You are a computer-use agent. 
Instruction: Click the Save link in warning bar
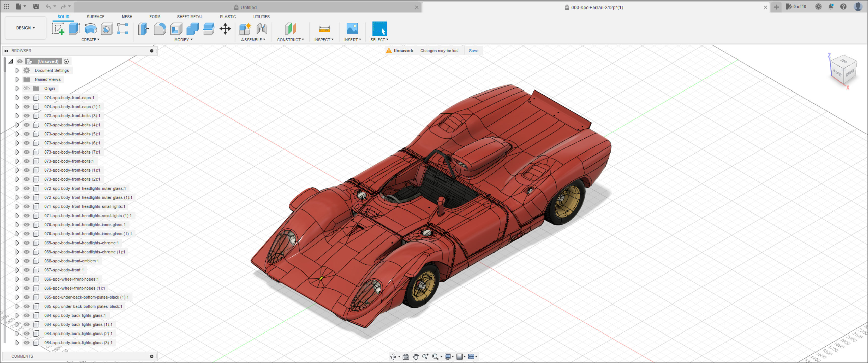[473, 51]
